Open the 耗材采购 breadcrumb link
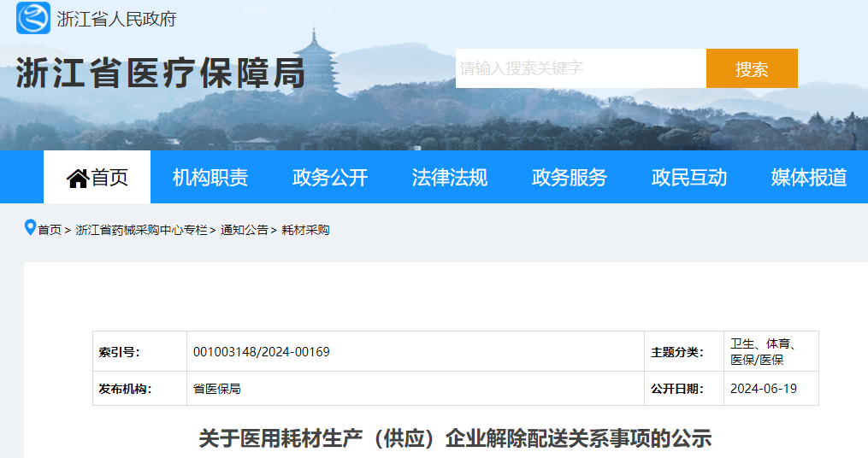 (x=305, y=230)
